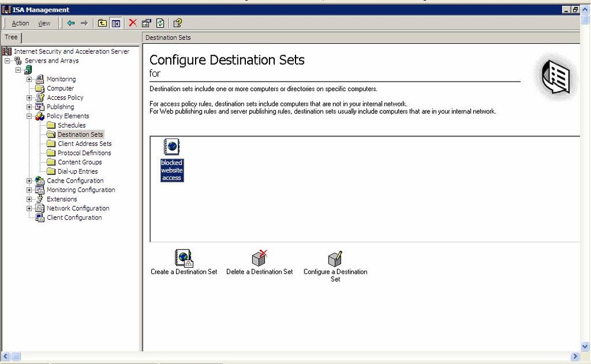Click the Forward arrow in toolbar
Image resolution: width=591 pixels, height=364 pixels.
85,23
